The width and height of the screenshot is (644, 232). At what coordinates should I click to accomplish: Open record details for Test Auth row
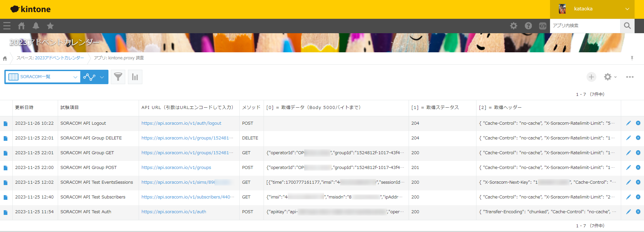click(5, 212)
